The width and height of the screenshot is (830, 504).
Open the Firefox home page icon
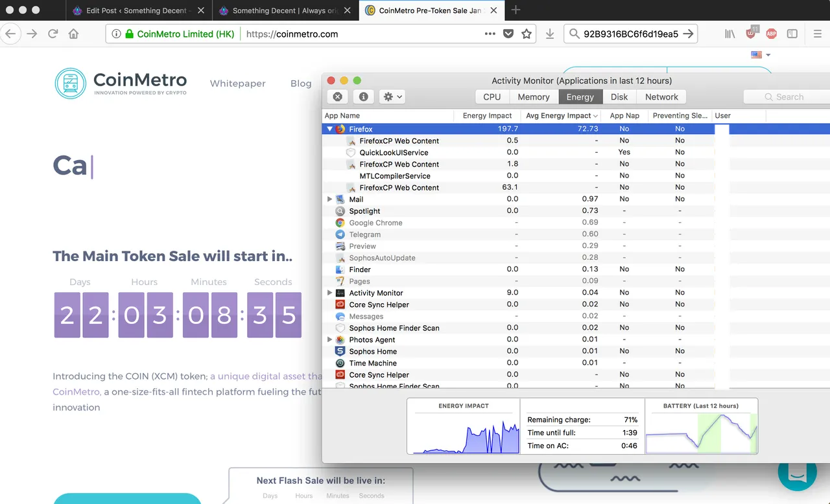(73, 34)
